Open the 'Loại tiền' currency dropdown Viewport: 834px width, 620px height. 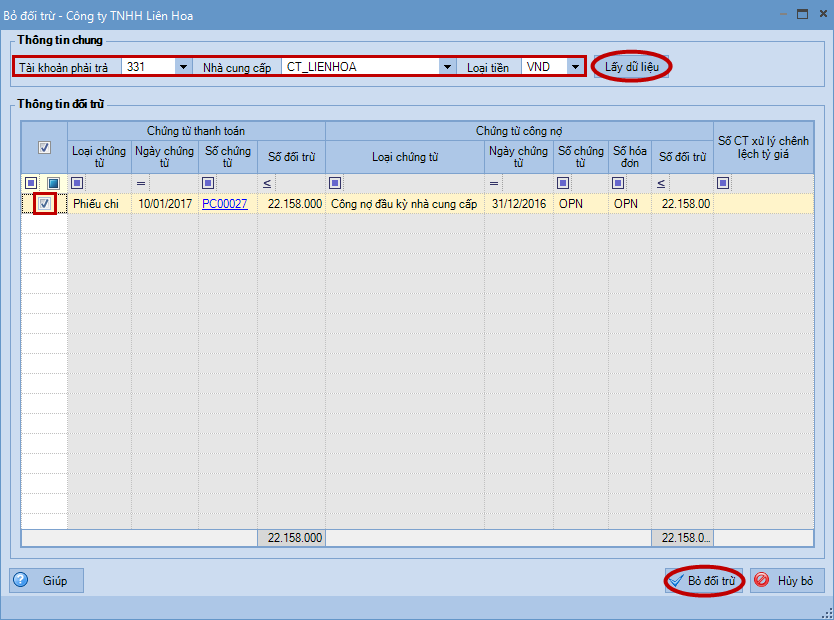(574, 67)
